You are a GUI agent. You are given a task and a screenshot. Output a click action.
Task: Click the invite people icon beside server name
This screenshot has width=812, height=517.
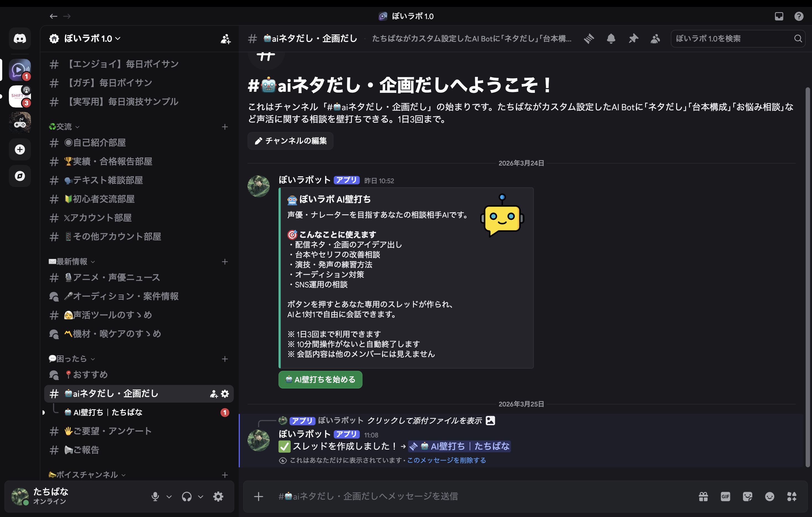point(225,38)
